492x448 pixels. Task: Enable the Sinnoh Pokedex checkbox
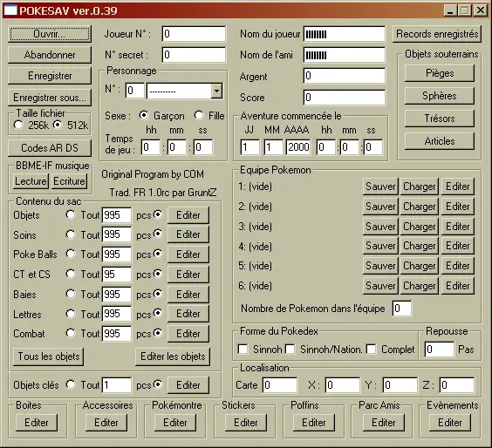243,349
